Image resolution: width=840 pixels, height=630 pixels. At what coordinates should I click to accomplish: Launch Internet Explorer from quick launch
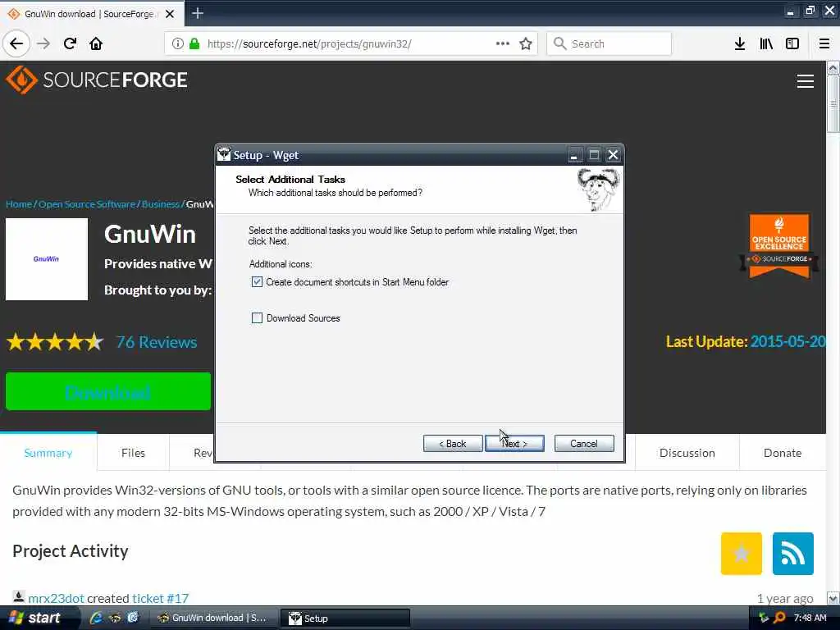point(96,618)
